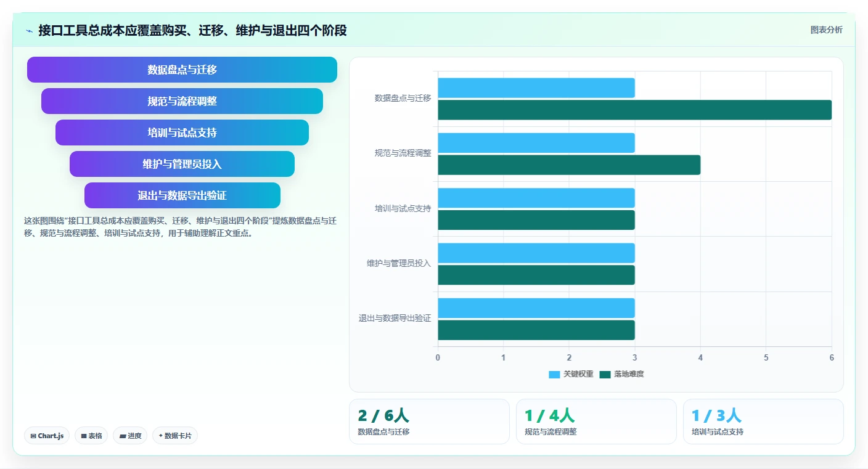The height and width of the screenshot is (469, 868).
Task: Select the 维护与管理员投入 funnel stage
Action: coord(182,164)
